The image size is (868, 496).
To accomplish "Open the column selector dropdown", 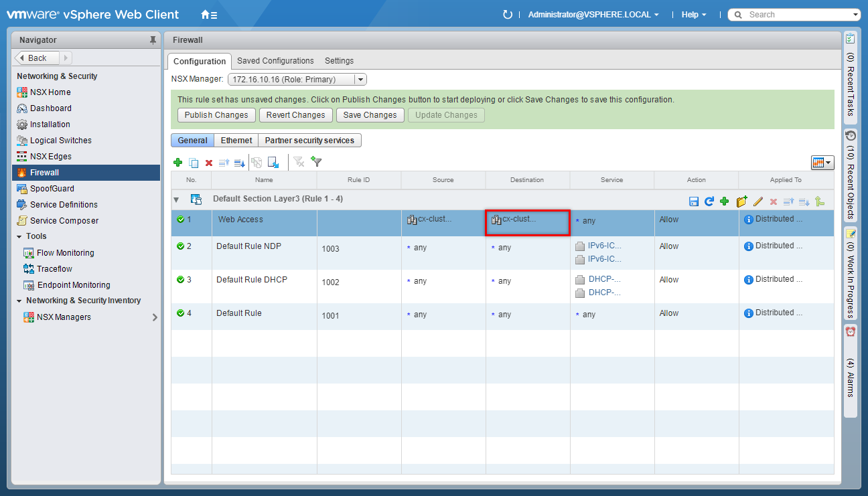I will click(822, 163).
